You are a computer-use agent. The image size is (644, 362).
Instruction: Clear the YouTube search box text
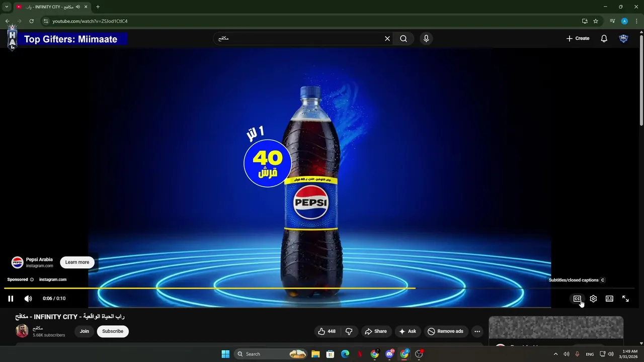[387, 38]
